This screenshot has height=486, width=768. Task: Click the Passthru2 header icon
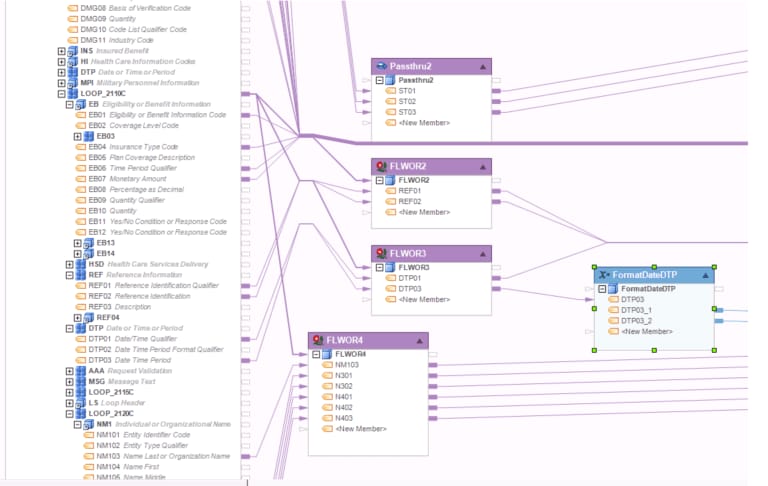pos(381,66)
